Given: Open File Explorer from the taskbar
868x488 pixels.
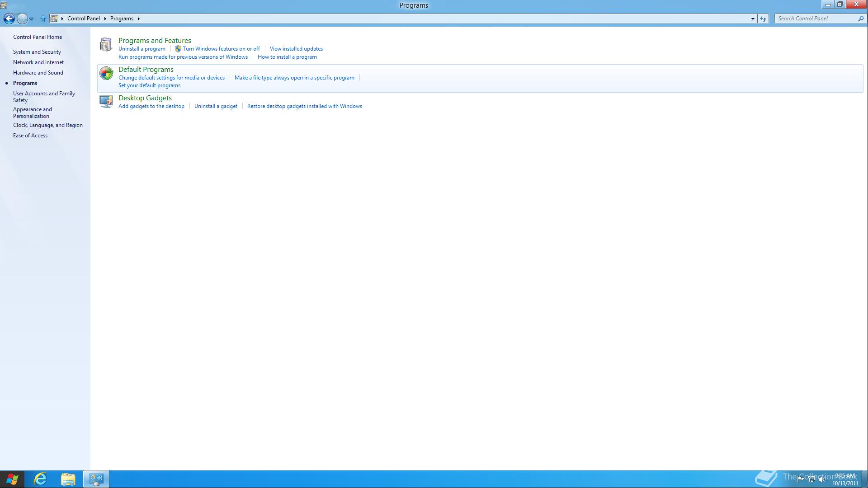Looking at the screenshot, I should 68,479.
